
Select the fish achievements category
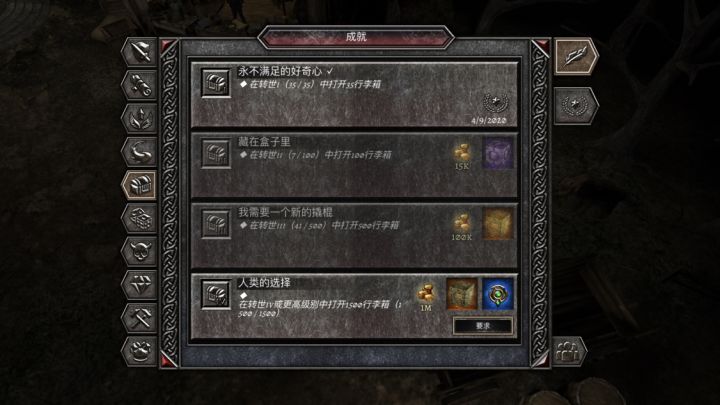click(140, 152)
